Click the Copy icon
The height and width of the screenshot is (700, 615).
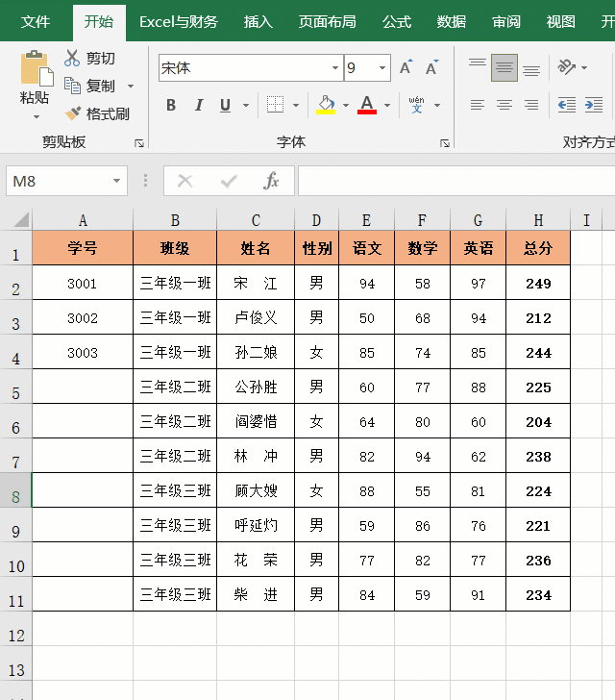[72, 86]
